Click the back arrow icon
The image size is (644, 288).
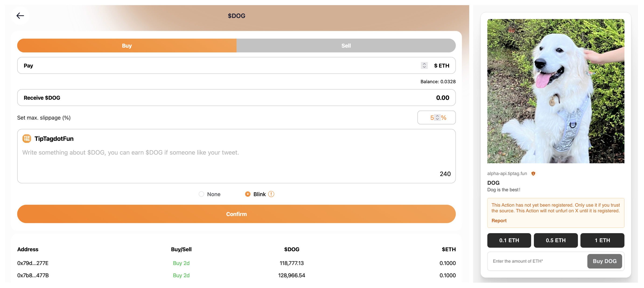tap(20, 16)
